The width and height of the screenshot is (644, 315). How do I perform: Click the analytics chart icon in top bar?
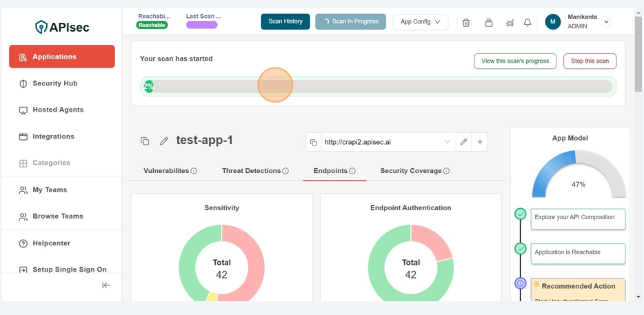pos(510,22)
